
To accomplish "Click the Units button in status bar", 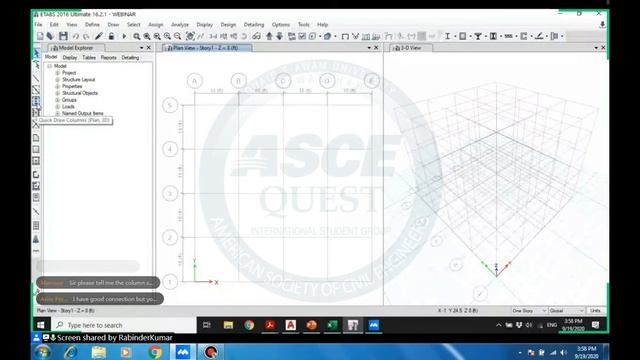I will coord(596,311).
